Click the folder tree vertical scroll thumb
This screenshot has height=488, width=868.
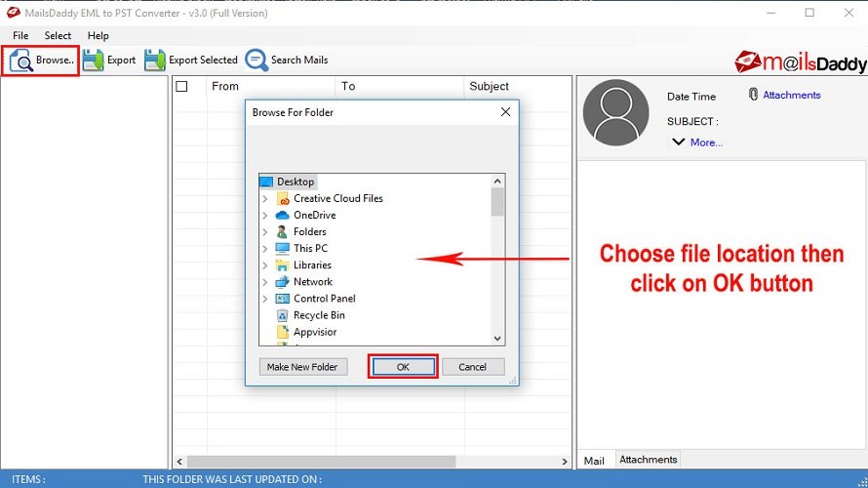[497, 202]
